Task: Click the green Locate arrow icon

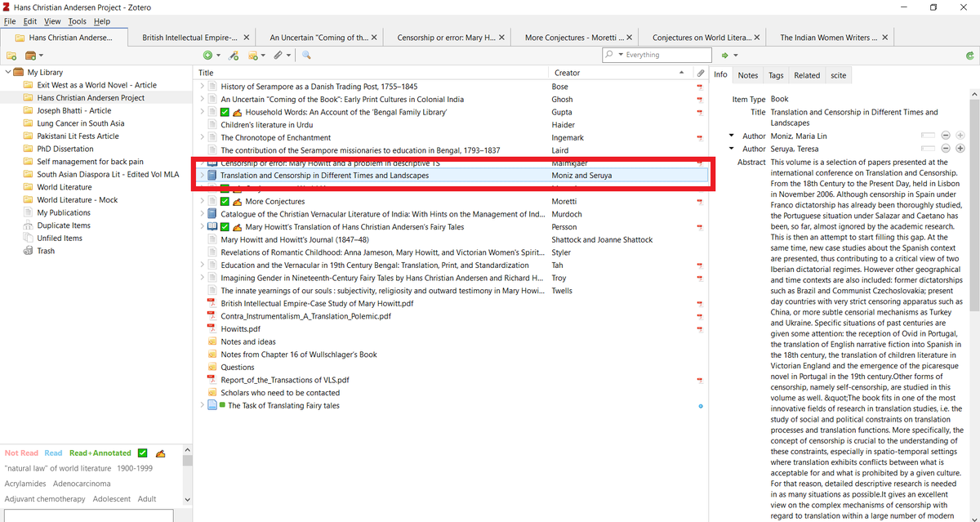Action: (x=724, y=56)
